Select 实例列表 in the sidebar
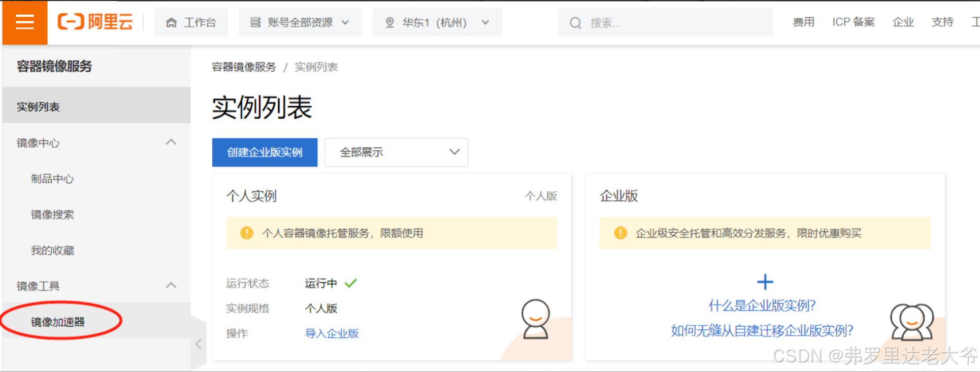Viewport: 980px width, 372px height. click(x=96, y=106)
